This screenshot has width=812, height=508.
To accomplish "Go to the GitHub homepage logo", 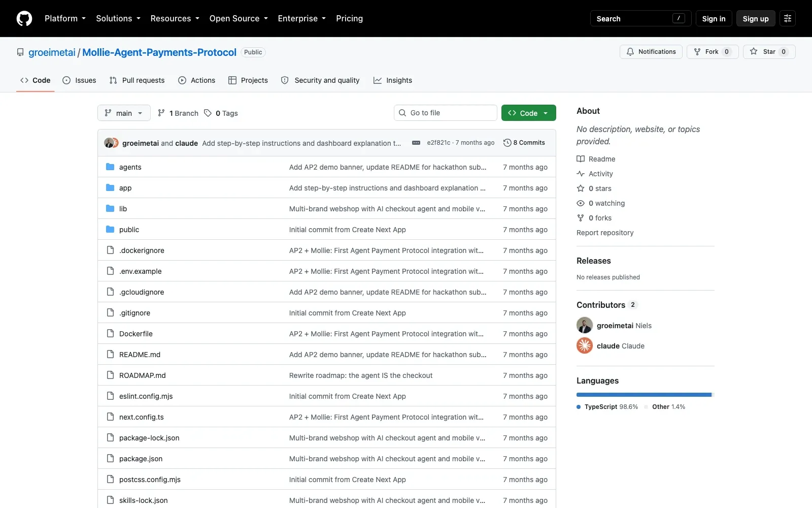I will (x=24, y=18).
